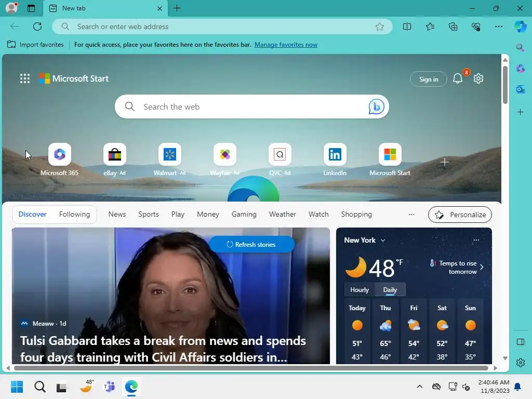Open the Weather feed tab

[282, 214]
